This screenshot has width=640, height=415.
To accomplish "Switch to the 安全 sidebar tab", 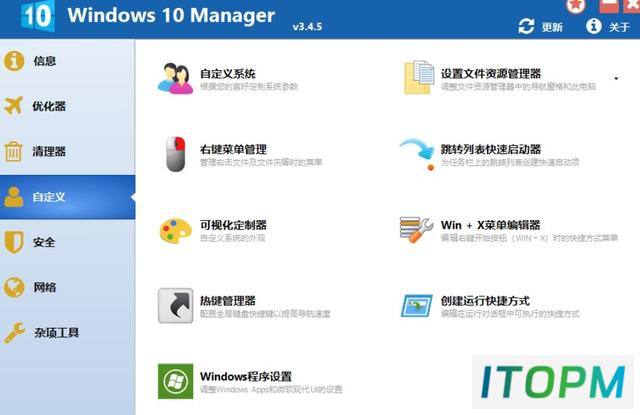I will click(x=67, y=242).
